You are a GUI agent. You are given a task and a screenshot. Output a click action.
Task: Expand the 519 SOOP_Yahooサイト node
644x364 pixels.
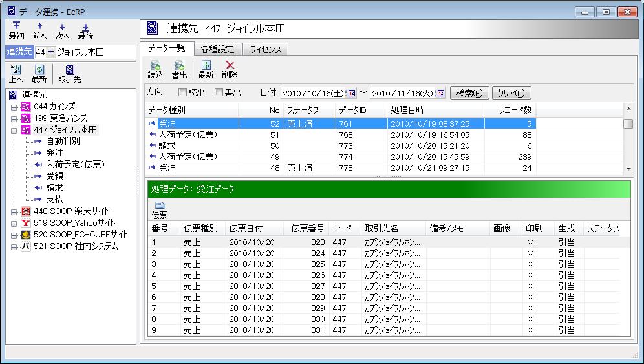14,224
